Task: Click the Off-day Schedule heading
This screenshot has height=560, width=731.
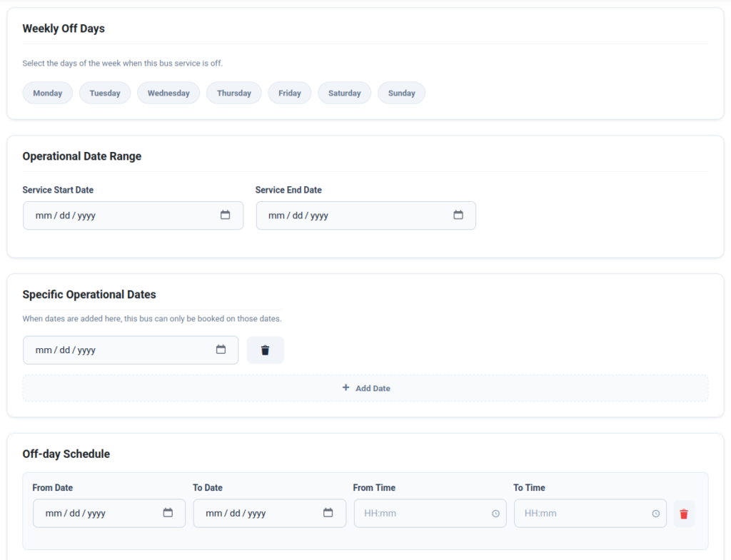Action: [66, 454]
